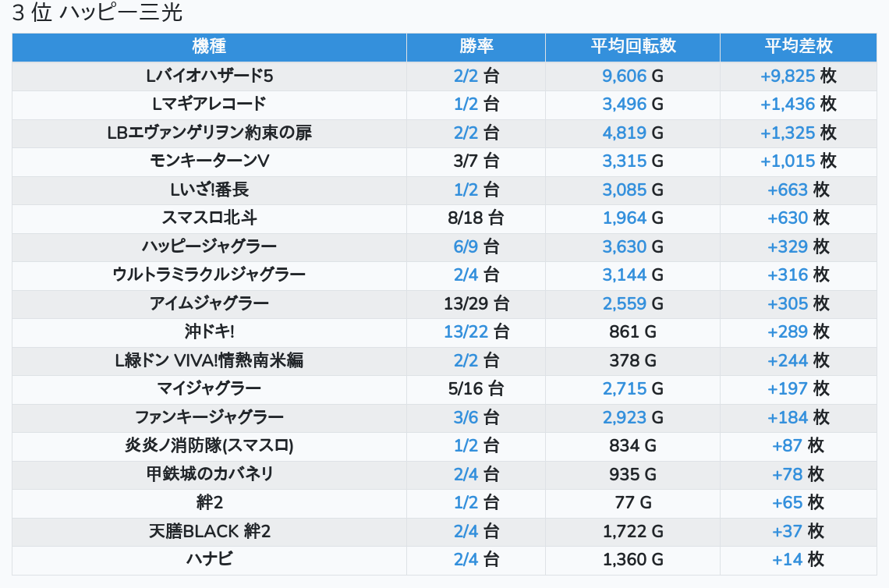Click the 1,964 G cell
The width and height of the screenshot is (889, 588).
632,218
